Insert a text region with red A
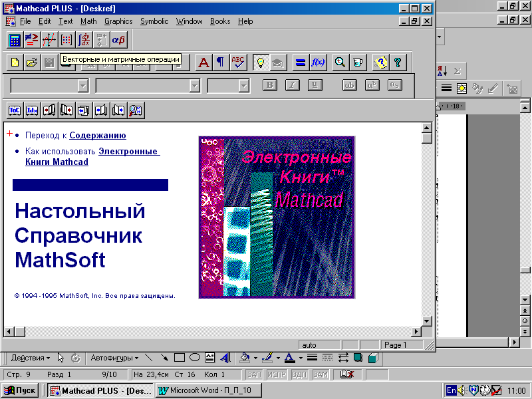Viewport: 532px width, 399px height. point(203,63)
